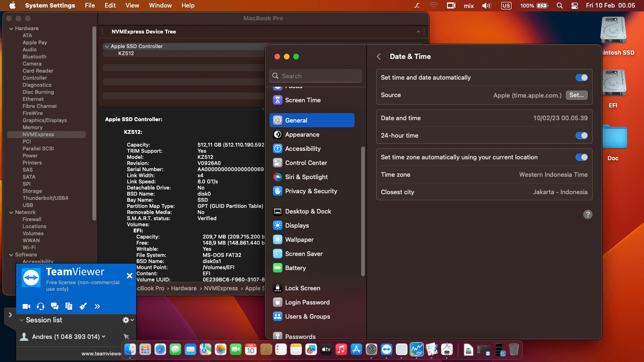Select Thunderbolt/USB4 in System Information sidebar
The height and width of the screenshot is (362, 644).
click(45, 198)
